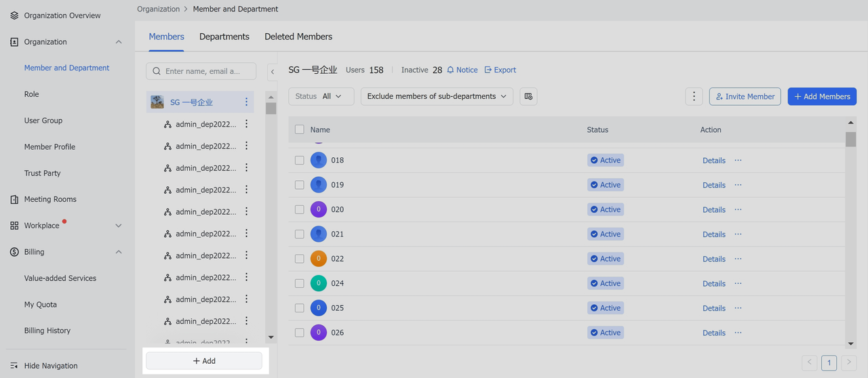
Task: Click the Organization Overview sidebar icon
Action: pyautogui.click(x=14, y=16)
